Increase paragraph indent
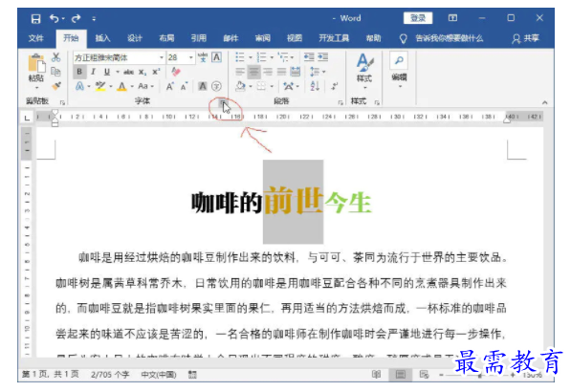 322,57
